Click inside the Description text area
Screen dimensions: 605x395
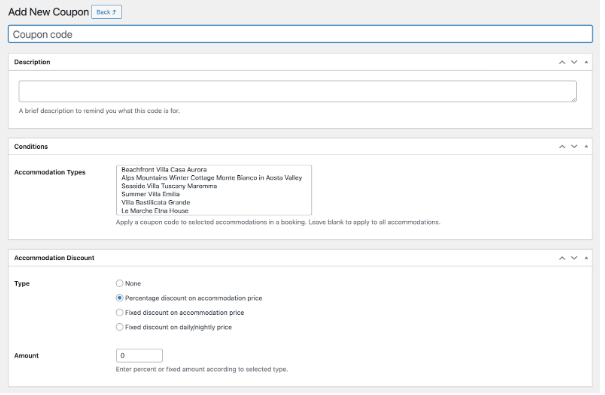pyautogui.click(x=297, y=91)
